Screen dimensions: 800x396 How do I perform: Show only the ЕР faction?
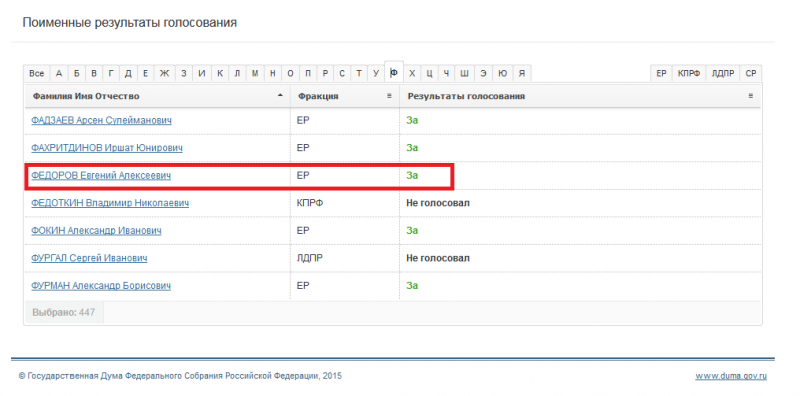point(662,73)
